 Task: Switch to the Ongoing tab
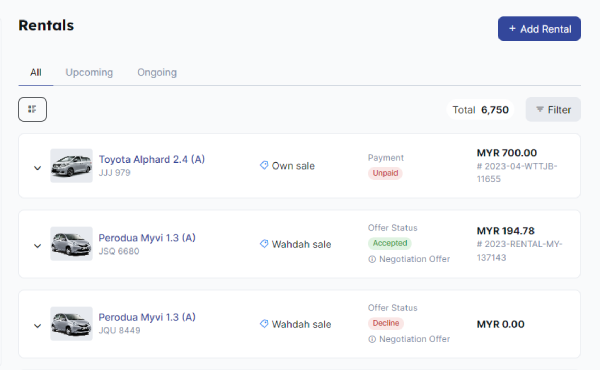[157, 72]
